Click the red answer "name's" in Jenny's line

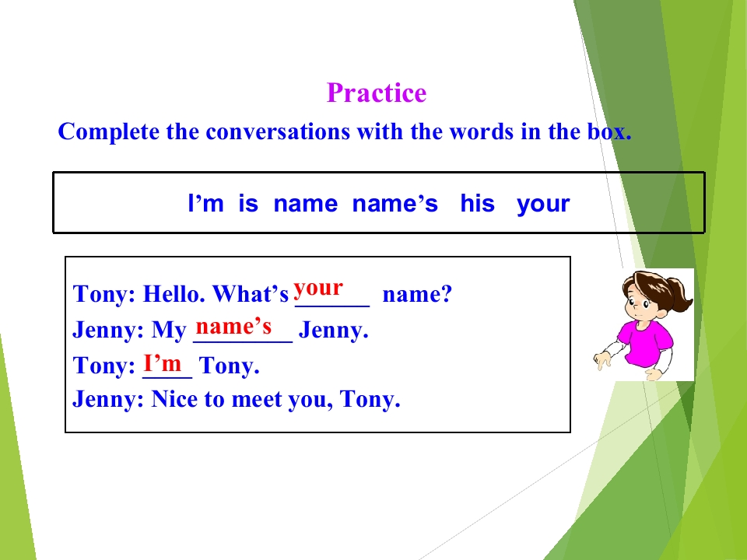(233, 325)
